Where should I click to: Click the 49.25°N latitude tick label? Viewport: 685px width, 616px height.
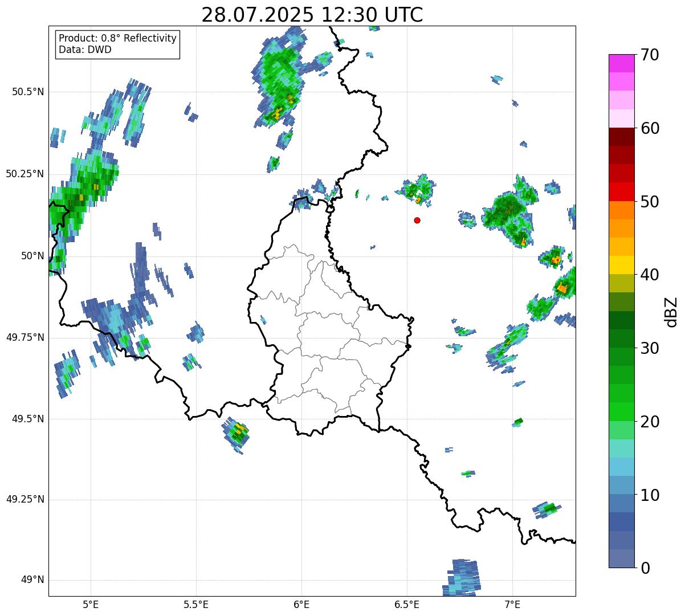click(x=25, y=500)
